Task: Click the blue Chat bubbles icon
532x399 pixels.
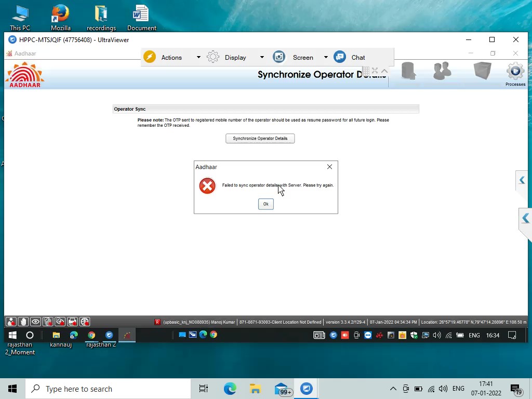Action: (340, 57)
